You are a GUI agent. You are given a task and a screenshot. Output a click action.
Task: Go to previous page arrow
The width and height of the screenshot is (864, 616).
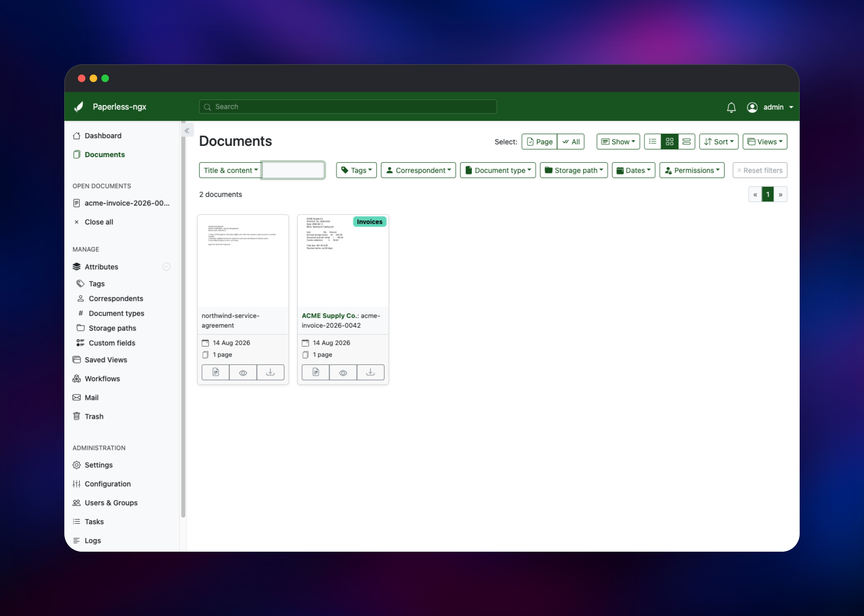[755, 195]
